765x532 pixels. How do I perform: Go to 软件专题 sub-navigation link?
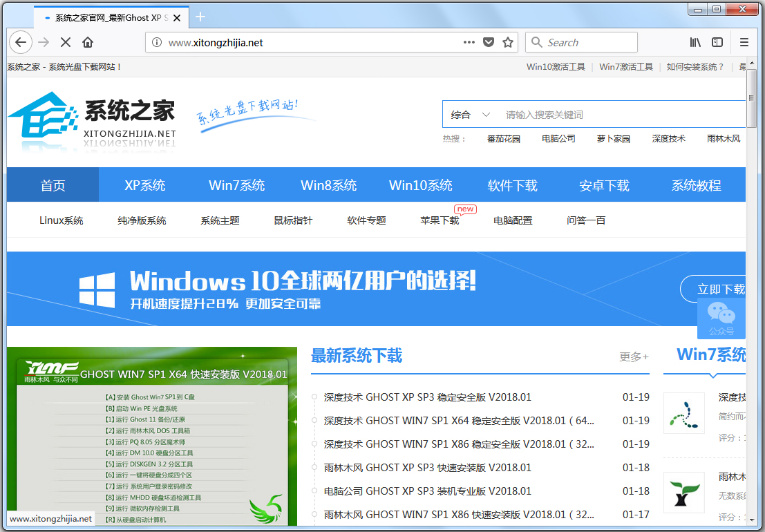coord(366,220)
